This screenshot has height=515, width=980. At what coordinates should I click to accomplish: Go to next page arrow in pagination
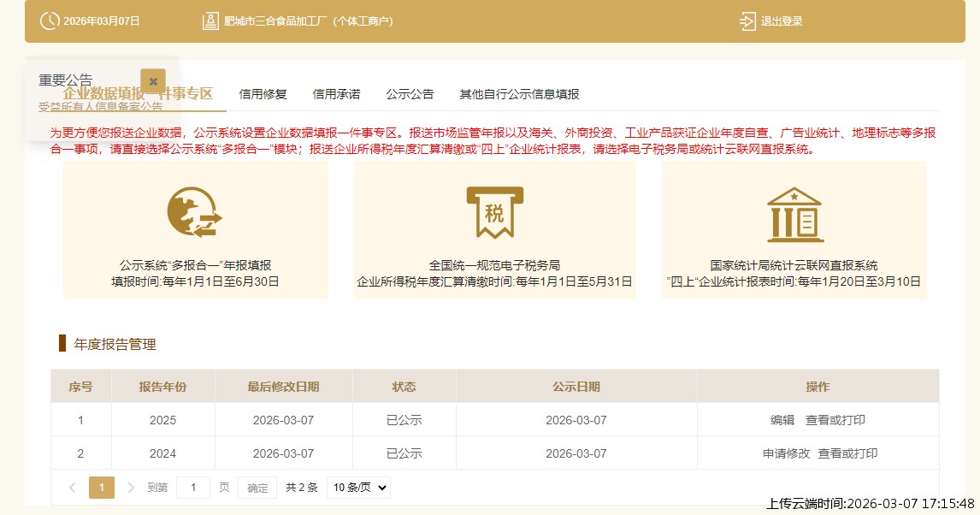click(131, 488)
